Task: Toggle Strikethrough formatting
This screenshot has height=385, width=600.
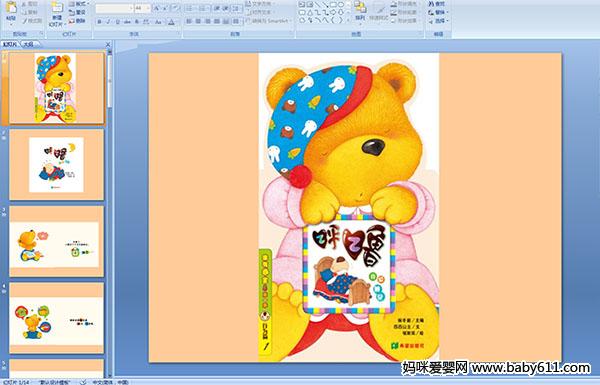Action: (x=127, y=22)
